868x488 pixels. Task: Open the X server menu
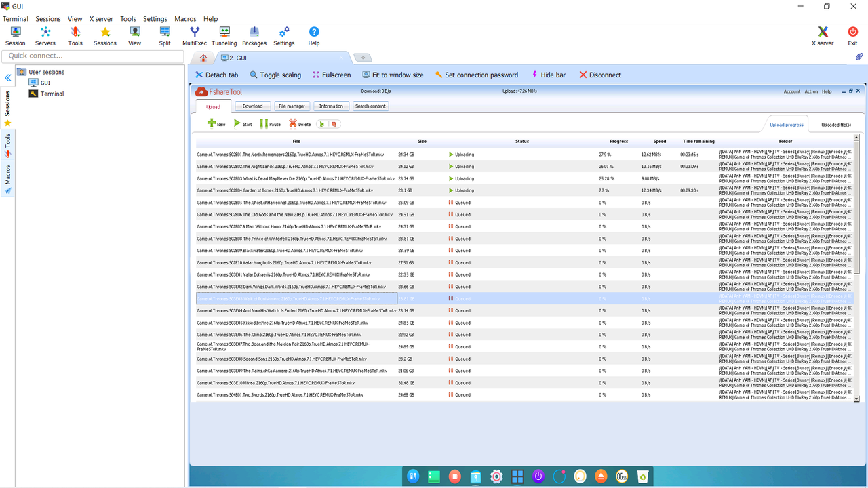[101, 19]
